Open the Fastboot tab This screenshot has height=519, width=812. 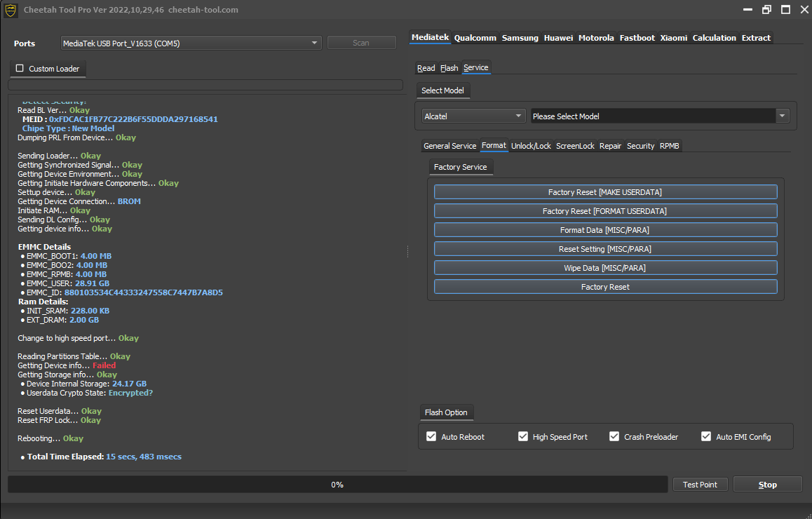coord(637,38)
